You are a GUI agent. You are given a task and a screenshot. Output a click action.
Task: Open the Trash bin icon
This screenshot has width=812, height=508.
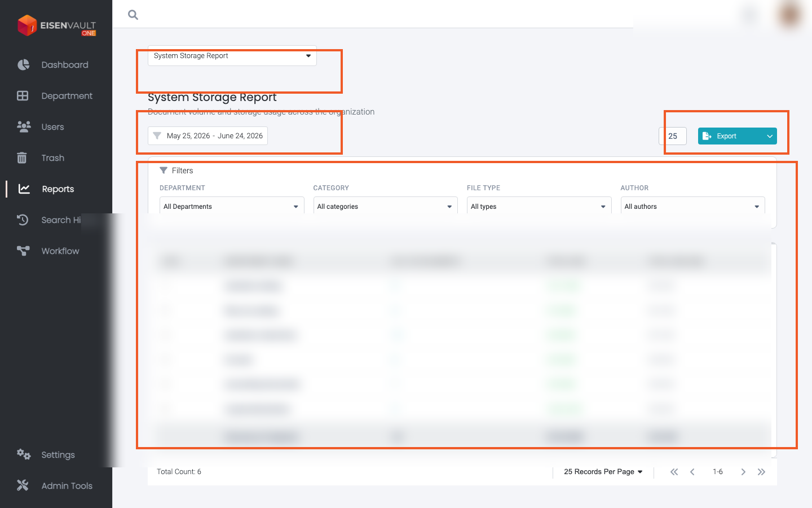tap(22, 158)
